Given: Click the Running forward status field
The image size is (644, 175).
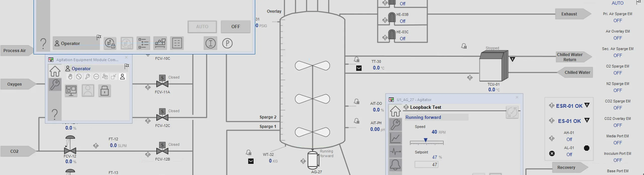Looking at the screenshot, I should (436, 117).
